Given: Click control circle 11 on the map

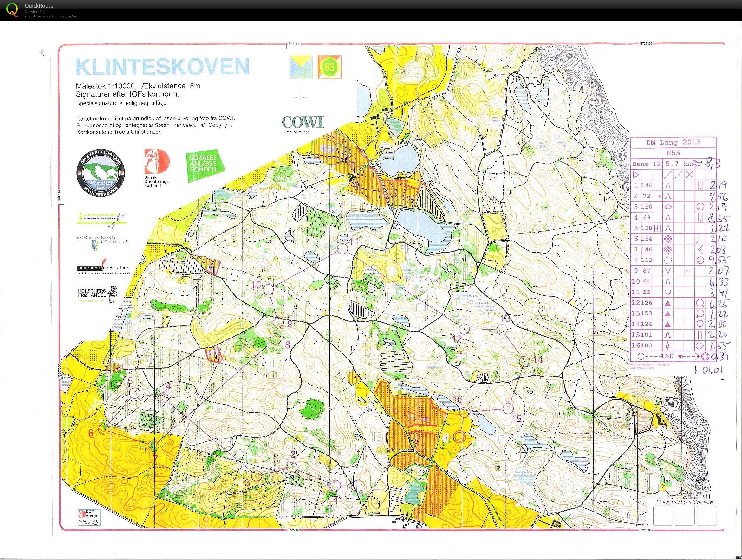Looking at the screenshot, I should pos(342,248).
